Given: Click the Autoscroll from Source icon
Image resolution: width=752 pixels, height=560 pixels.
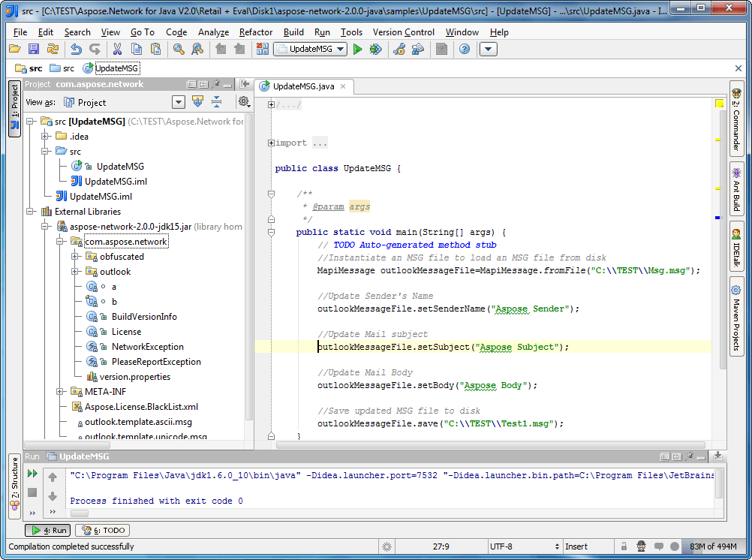Looking at the screenshot, I should (197, 101).
